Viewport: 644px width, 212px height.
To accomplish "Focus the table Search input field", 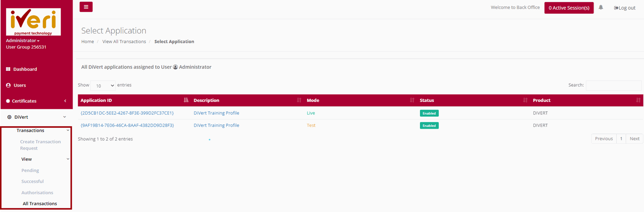I will pos(613,85).
